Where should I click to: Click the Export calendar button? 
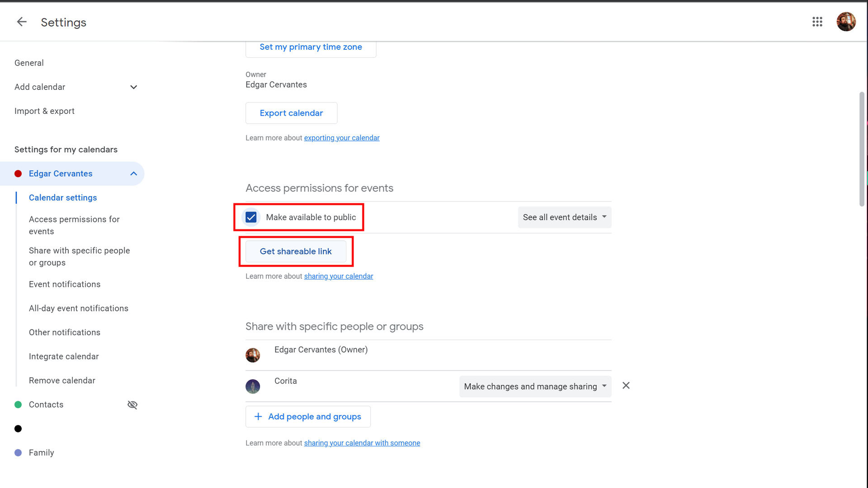coord(291,113)
